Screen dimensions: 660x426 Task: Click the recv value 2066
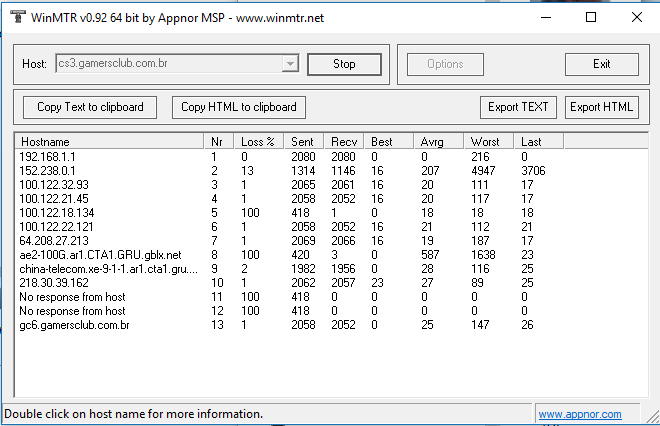(x=343, y=241)
